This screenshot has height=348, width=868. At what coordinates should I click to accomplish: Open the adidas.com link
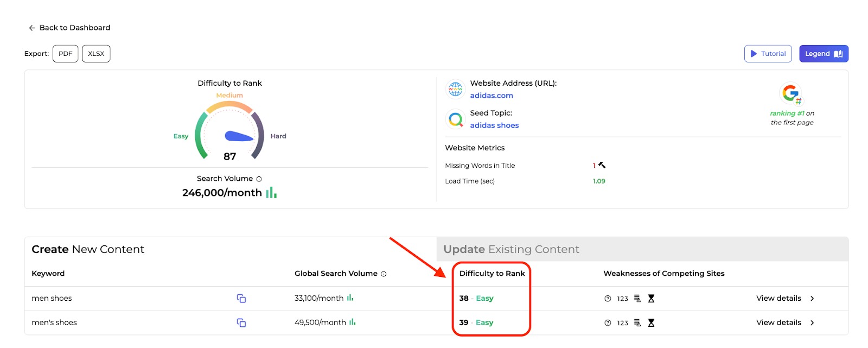pyautogui.click(x=492, y=96)
